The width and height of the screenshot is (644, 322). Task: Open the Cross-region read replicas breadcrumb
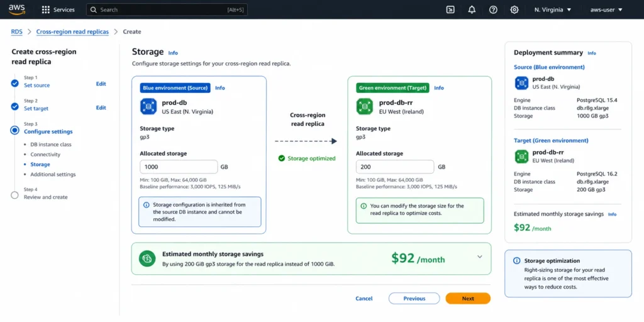(73, 31)
